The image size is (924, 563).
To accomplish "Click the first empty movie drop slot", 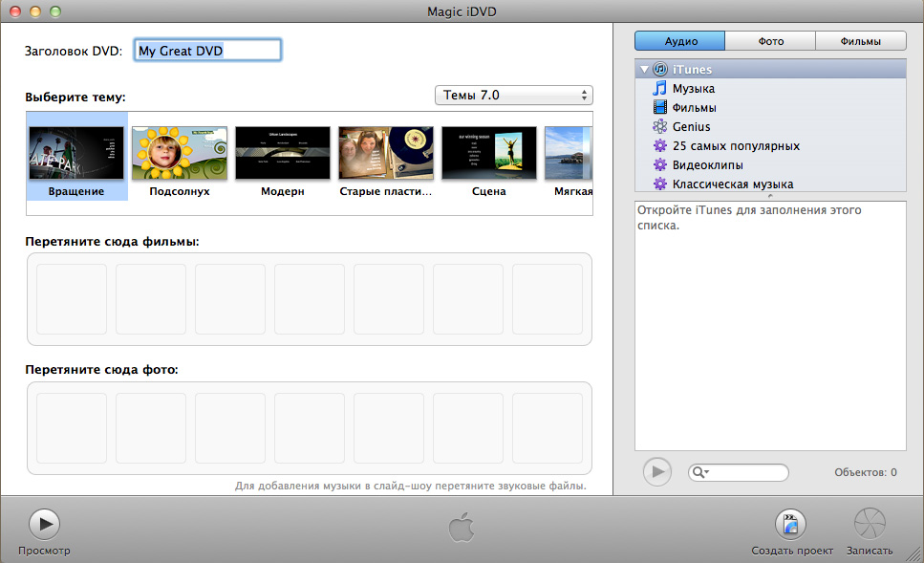I will pos(72,299).
